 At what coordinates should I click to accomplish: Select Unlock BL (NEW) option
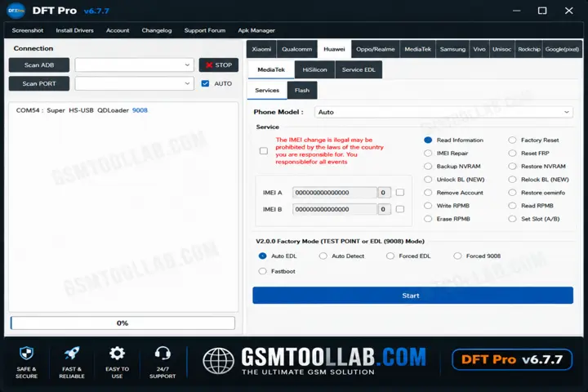coord(428,180)
